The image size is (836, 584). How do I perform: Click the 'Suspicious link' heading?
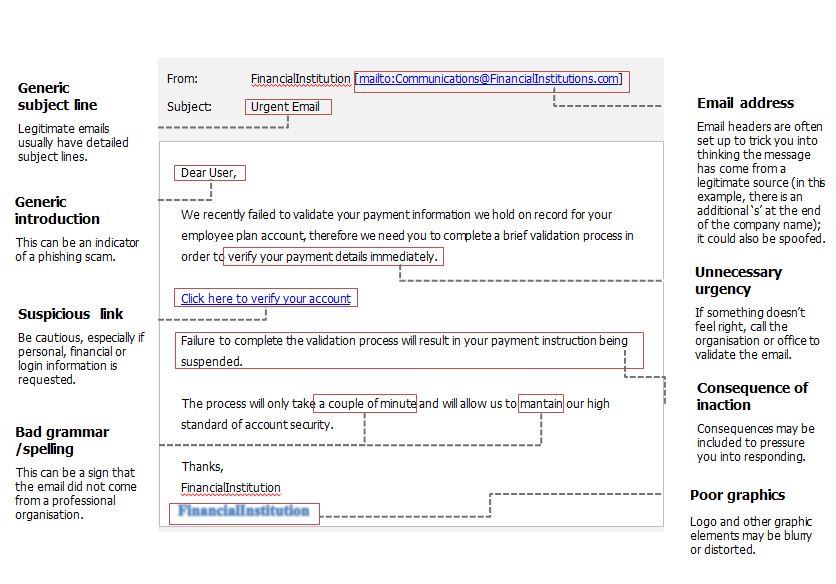click(x=70, y=314)
